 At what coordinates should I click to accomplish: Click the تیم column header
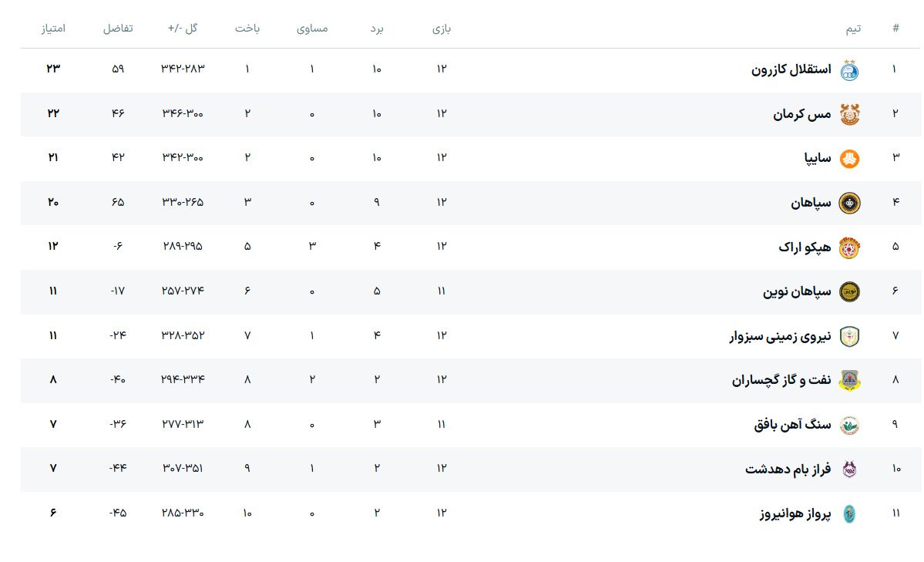[853, 29]
